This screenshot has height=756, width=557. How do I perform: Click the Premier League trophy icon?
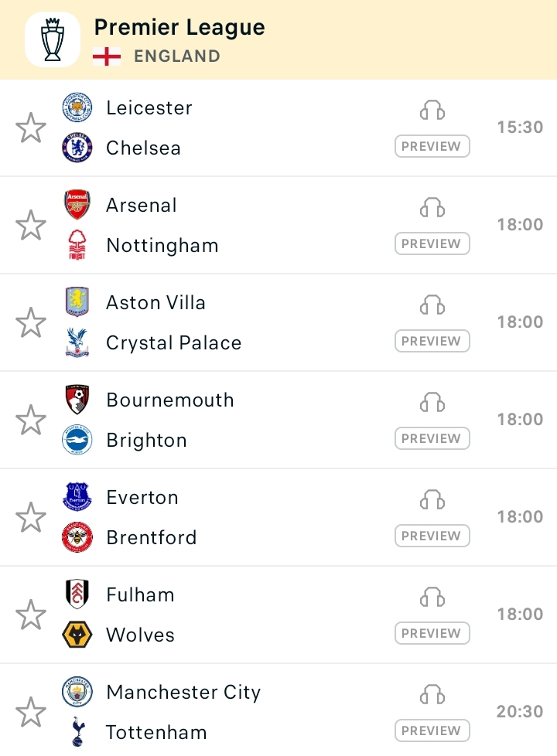tap(53, 39)
